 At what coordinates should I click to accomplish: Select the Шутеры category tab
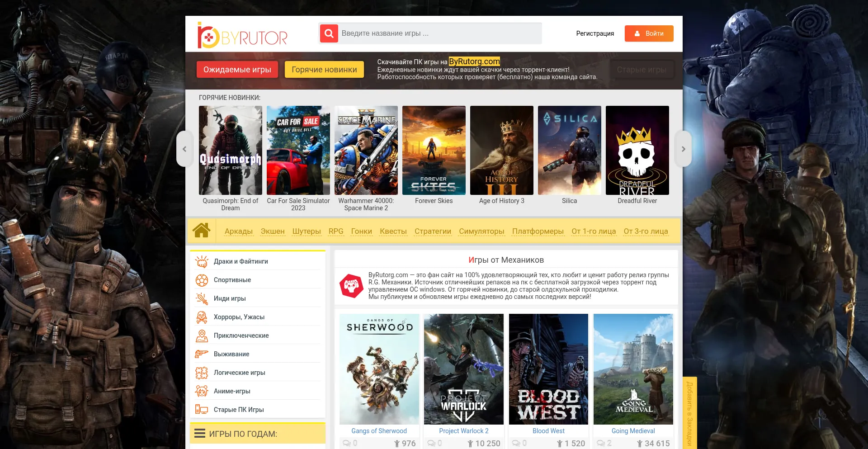(307, 231)
